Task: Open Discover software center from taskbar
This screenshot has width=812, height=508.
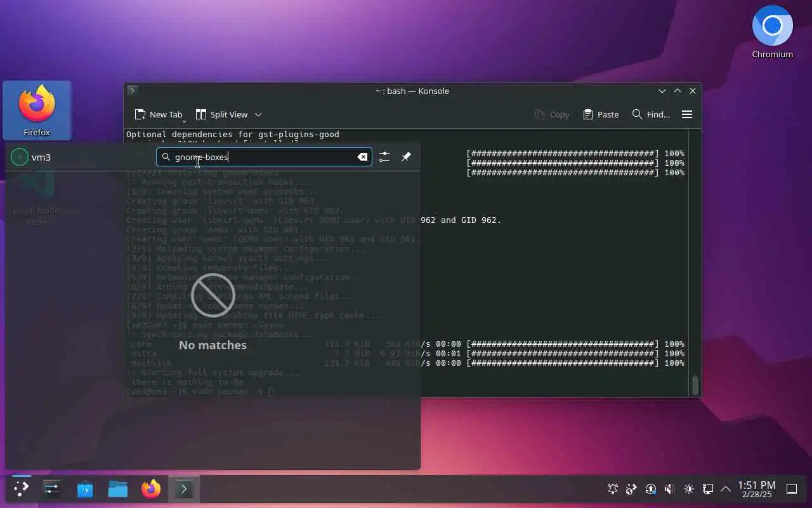Action: point(85,489)
